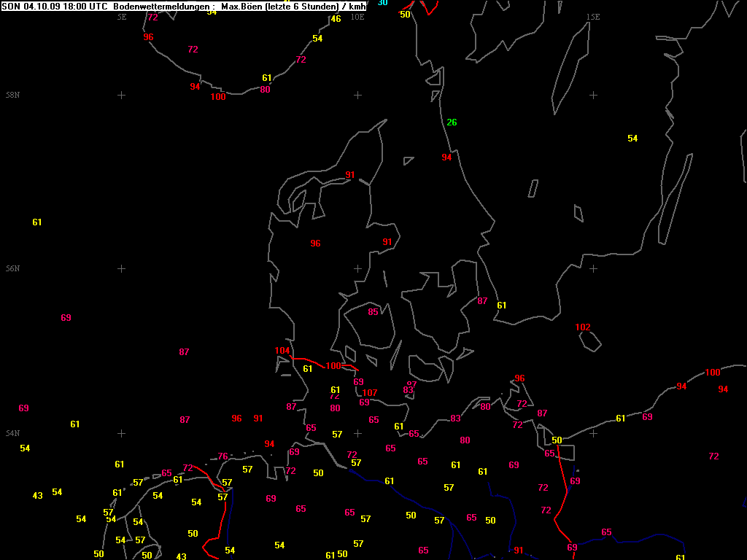Click the green 26 wind gust value
This screenshot has width=747, height=560.
click(x=452, y=122)
